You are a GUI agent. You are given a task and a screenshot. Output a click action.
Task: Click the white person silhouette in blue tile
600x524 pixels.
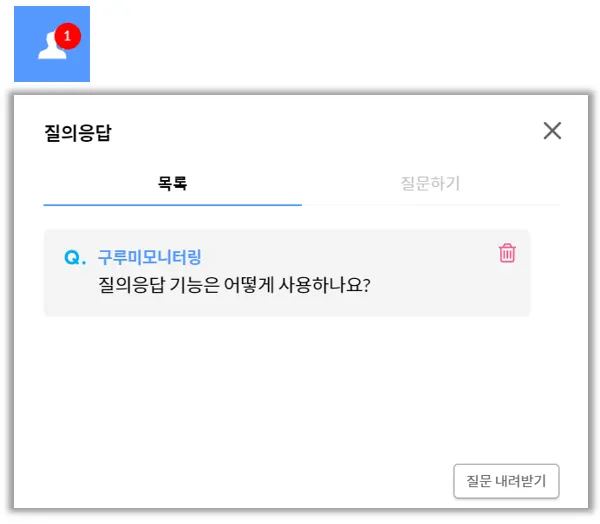pos(50,49)
